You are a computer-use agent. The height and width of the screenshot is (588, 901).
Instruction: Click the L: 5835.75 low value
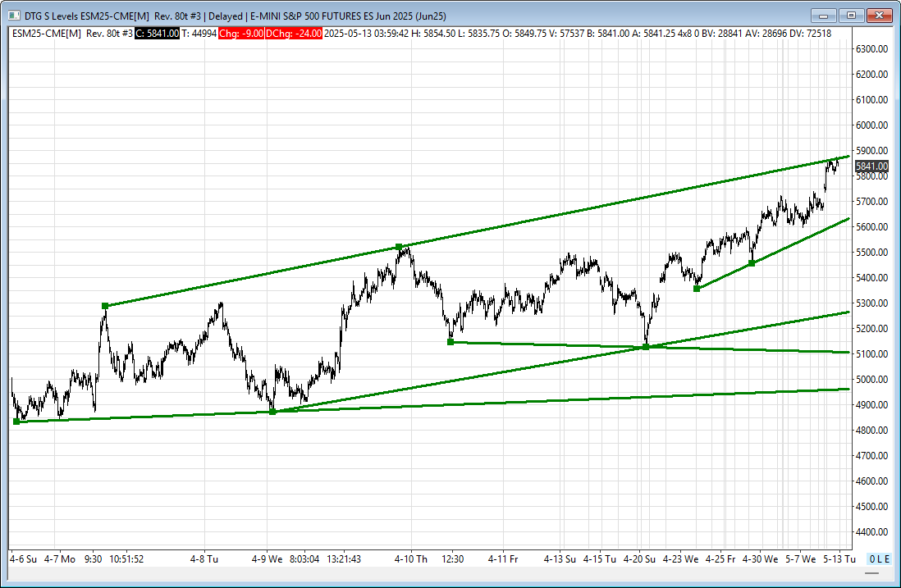point(478,34)
